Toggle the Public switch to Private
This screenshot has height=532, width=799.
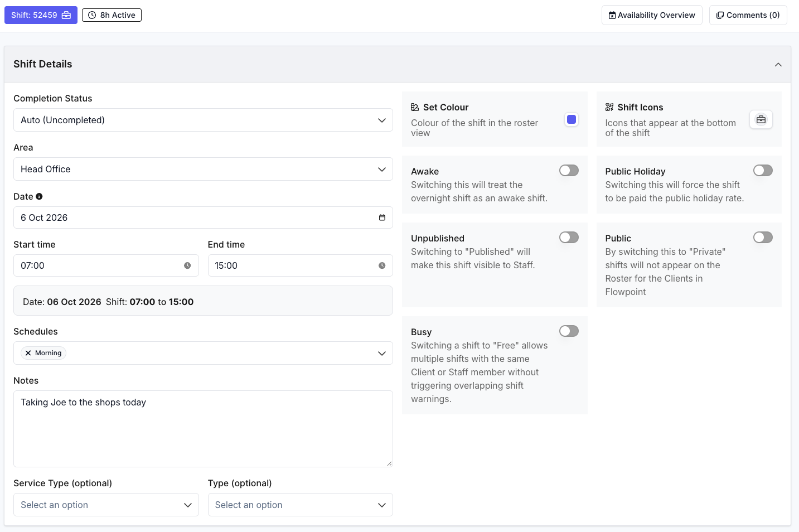point(763,238)
